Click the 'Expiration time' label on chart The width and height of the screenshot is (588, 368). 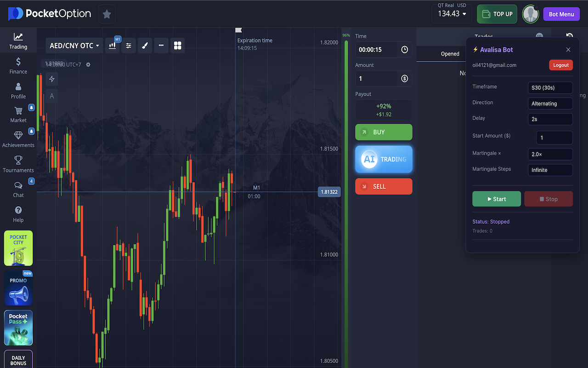[x=255, y=40]
